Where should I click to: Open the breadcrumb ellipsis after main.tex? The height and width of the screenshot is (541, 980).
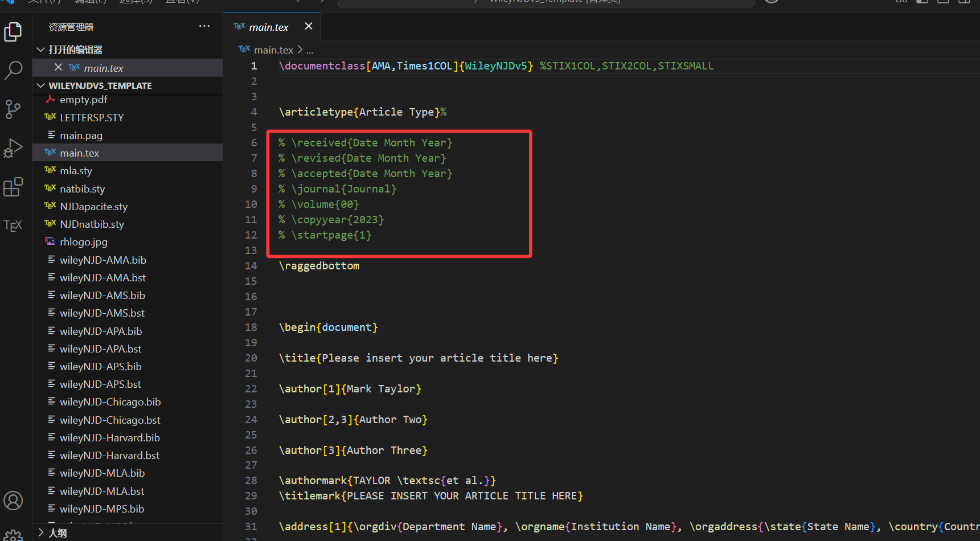pyautogui.click(x=310, y=50)
